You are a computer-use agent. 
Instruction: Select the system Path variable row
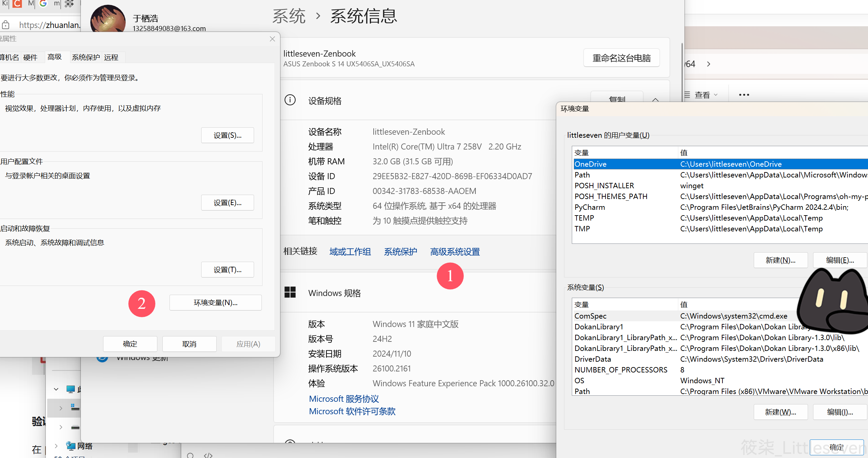[x=720, y=391]
